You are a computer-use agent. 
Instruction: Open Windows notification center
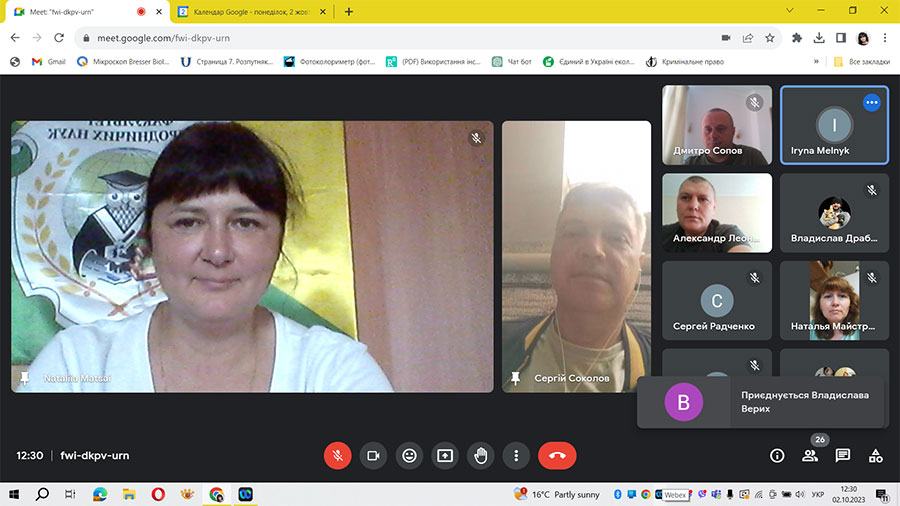point(882,494)
